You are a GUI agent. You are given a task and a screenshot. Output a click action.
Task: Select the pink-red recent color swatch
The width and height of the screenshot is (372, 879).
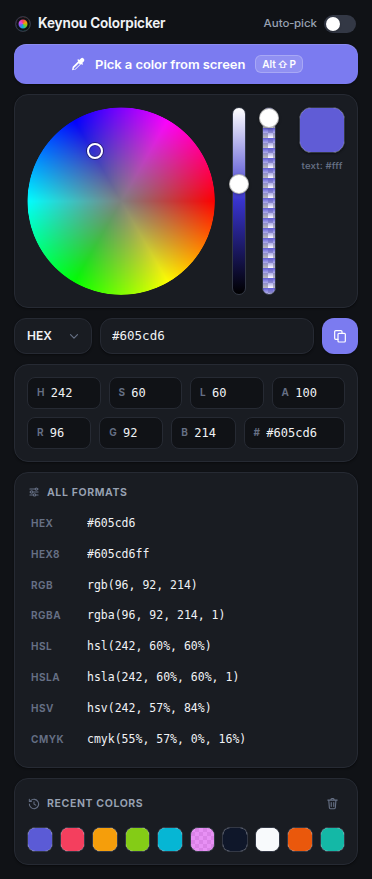coord(72,839)
